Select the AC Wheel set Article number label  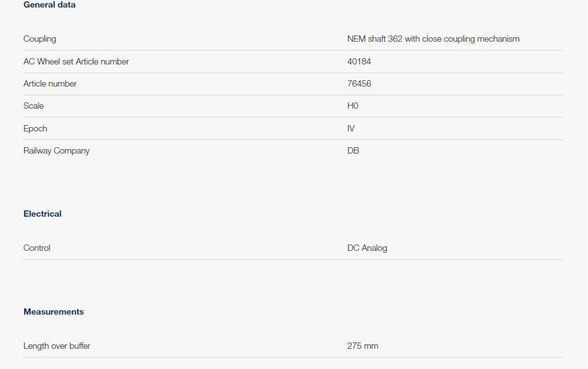coord(76,62)
